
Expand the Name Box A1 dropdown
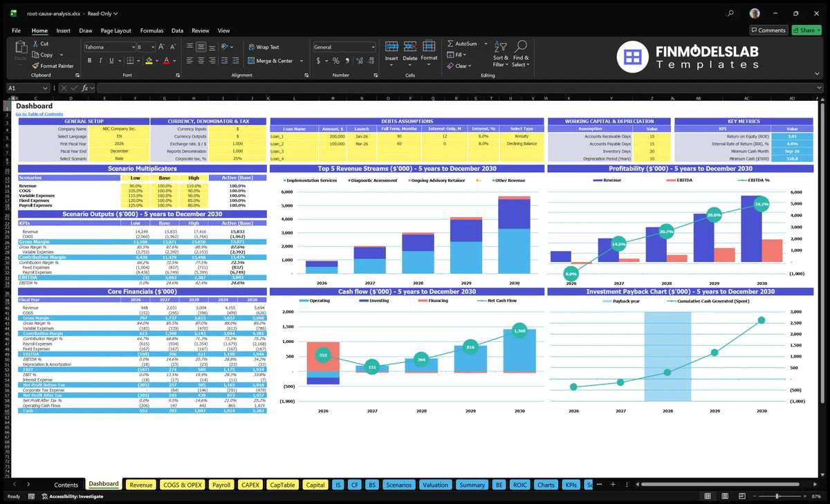tap(46, 88)
